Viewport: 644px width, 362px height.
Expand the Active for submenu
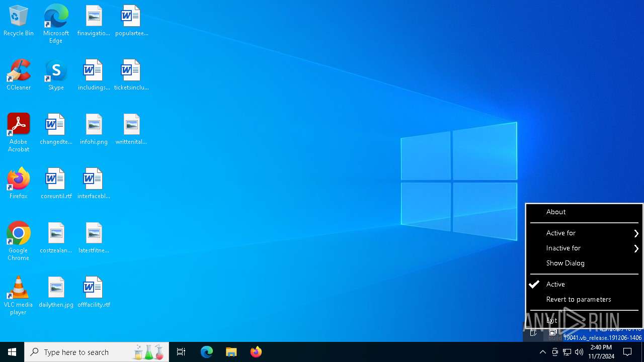[584, 233]
